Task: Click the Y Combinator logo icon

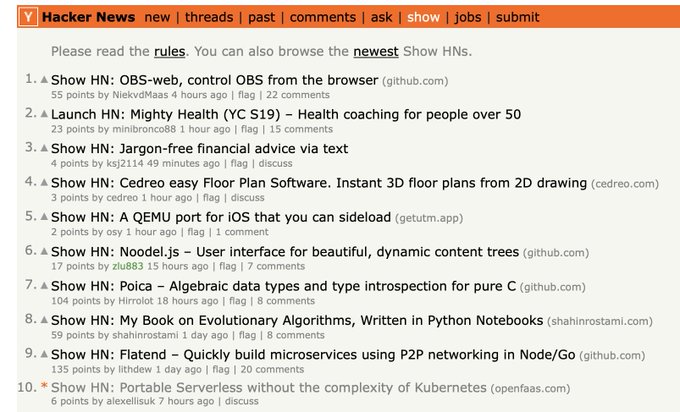Action: tap(28, 17)
